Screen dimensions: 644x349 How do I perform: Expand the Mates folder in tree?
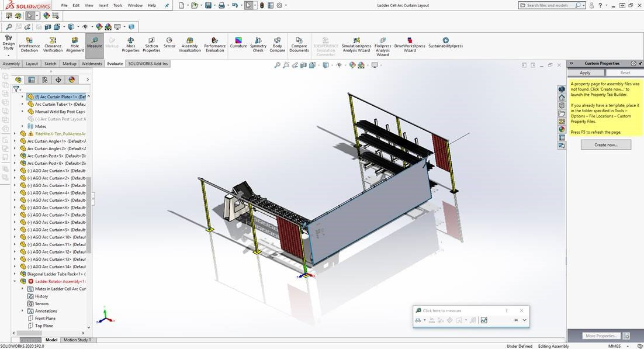23,127
